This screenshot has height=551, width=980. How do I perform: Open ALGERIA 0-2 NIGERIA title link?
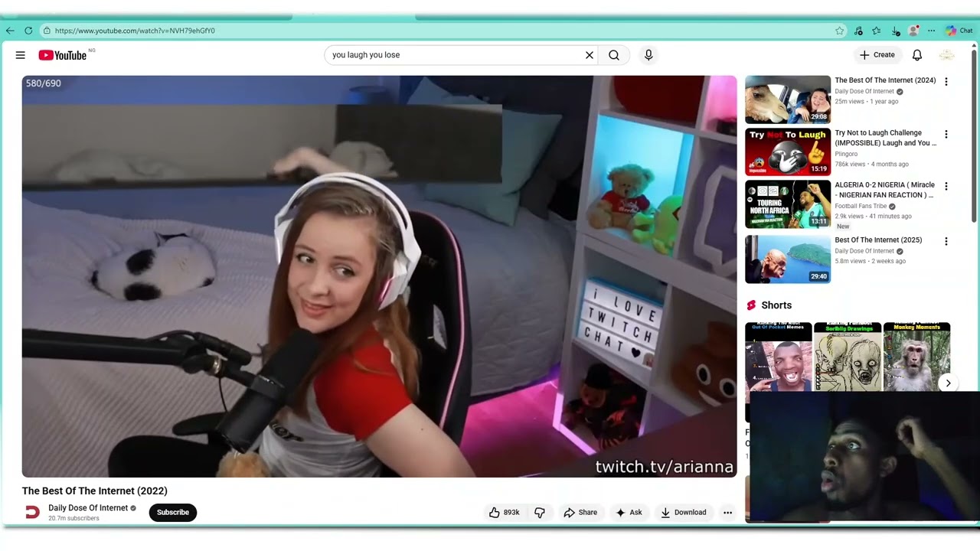pos(885,190)
